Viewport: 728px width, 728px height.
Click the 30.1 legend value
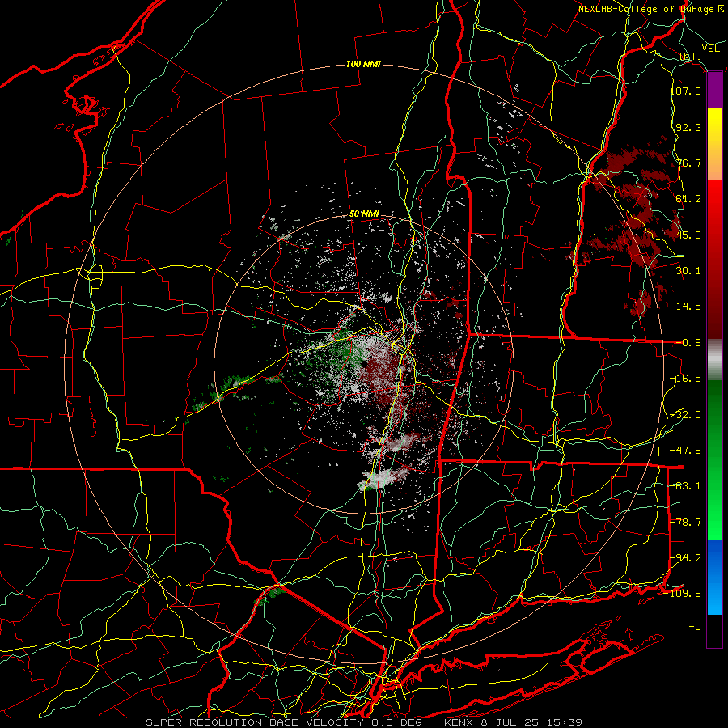click(688, 270)
